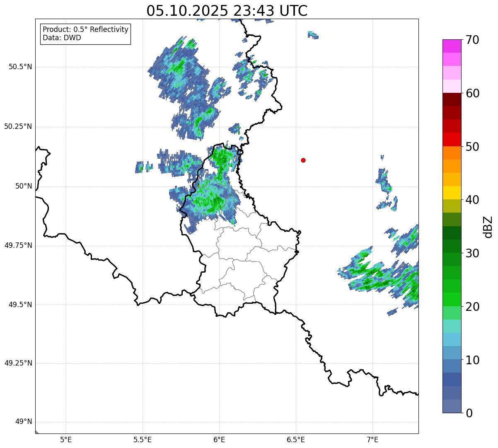Click the 49.75°N latitude label

tap(18, 245)
